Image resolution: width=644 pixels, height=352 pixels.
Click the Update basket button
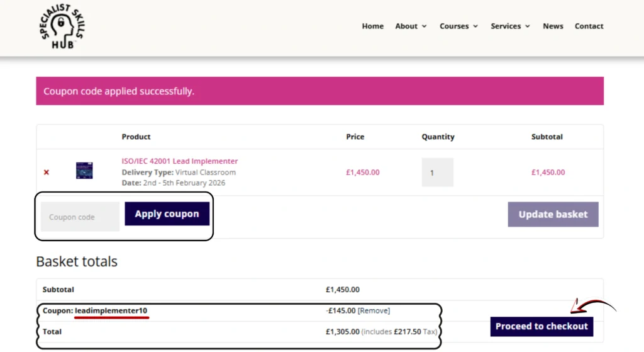553,214
